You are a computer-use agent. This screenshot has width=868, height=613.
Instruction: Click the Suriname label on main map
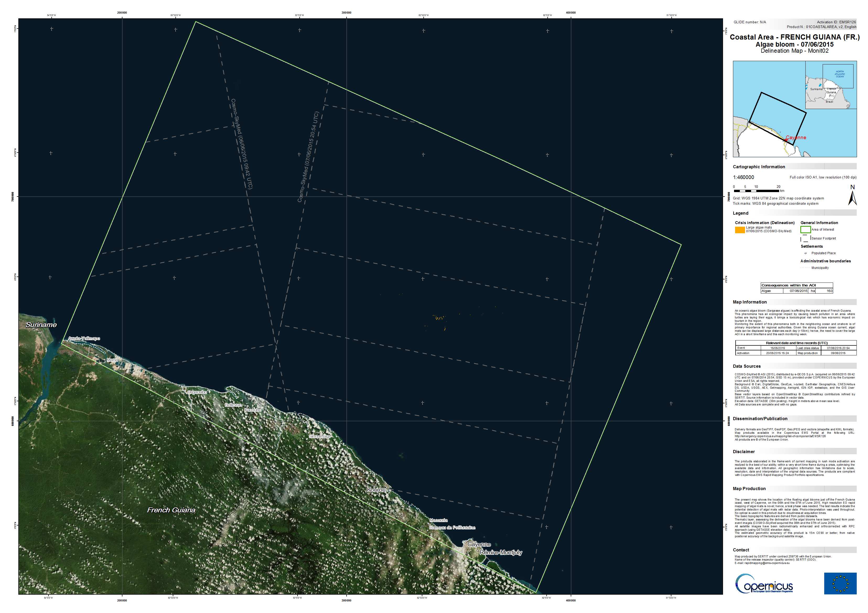point(41,325)
